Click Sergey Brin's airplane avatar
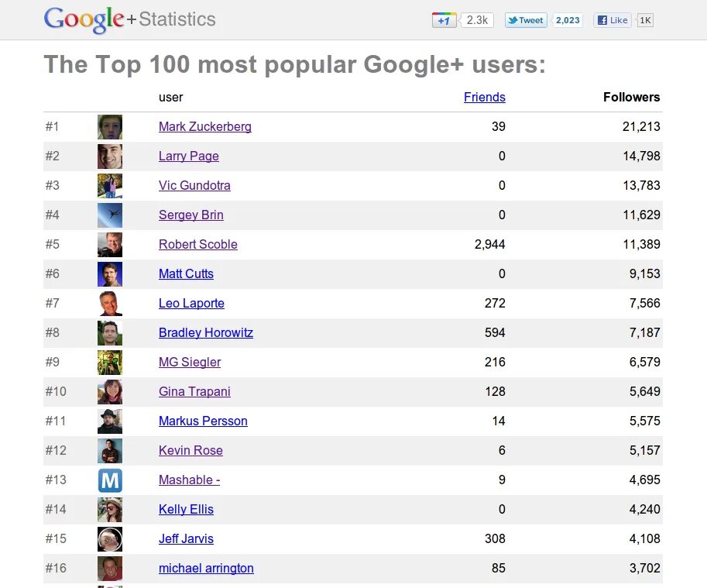Screen dimensions: 707x588 110,215
